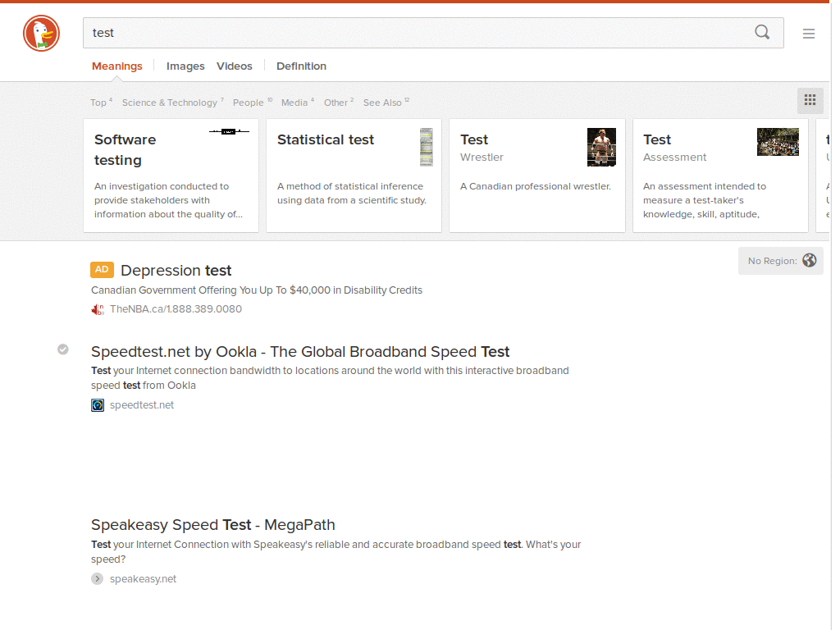Switch to grid view of meanings
840x630 pixels.
(x=810, y=100)
